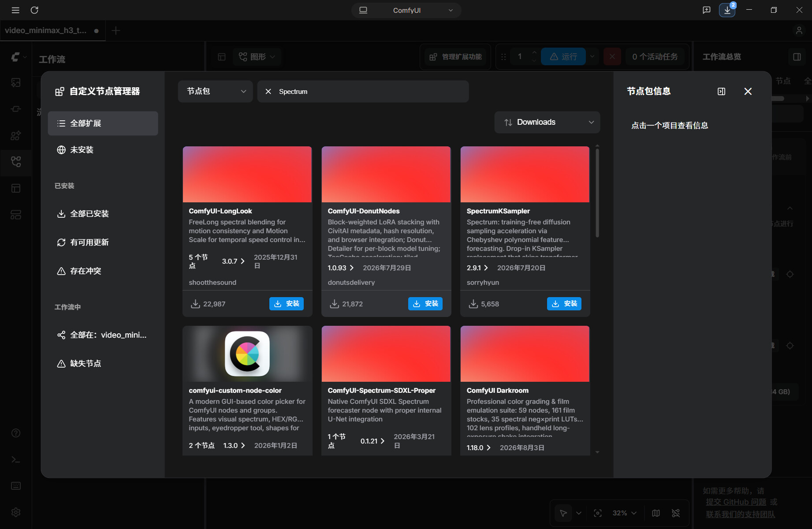Viewport: 812px width, 529px height.
Task: Click 管理扩展功能 button
Action: pyautogui.click(x=456, y=57)
